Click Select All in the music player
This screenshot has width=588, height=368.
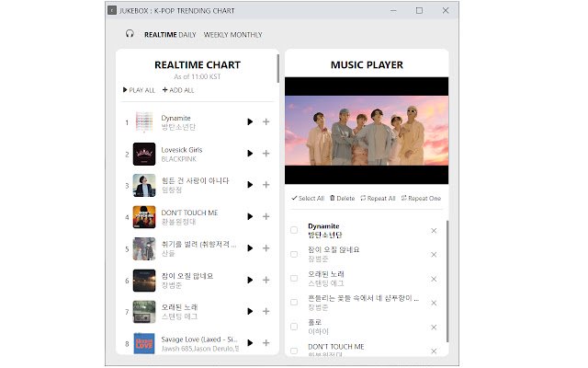308,199
